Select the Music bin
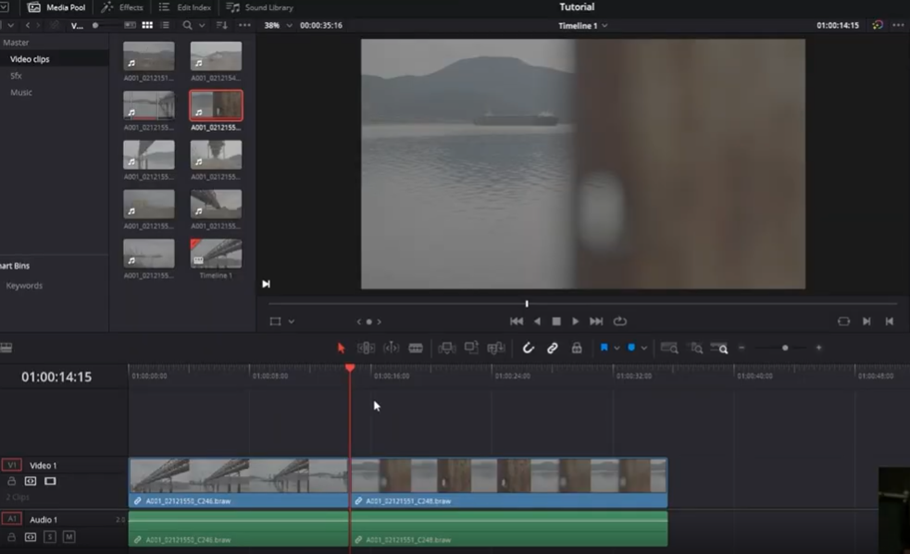Viewport: 910px width, 554px height. [x=21, y=92]
